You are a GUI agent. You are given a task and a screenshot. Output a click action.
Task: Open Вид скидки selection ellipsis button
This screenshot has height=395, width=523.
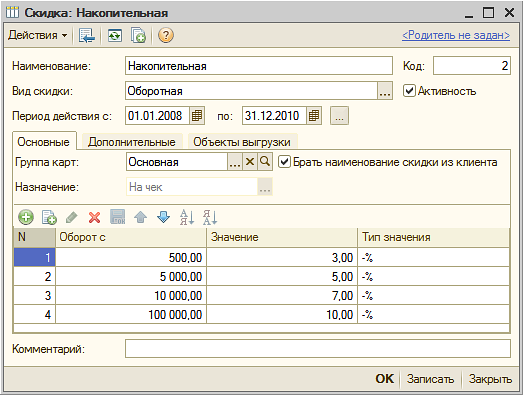(x=385, y=91)
